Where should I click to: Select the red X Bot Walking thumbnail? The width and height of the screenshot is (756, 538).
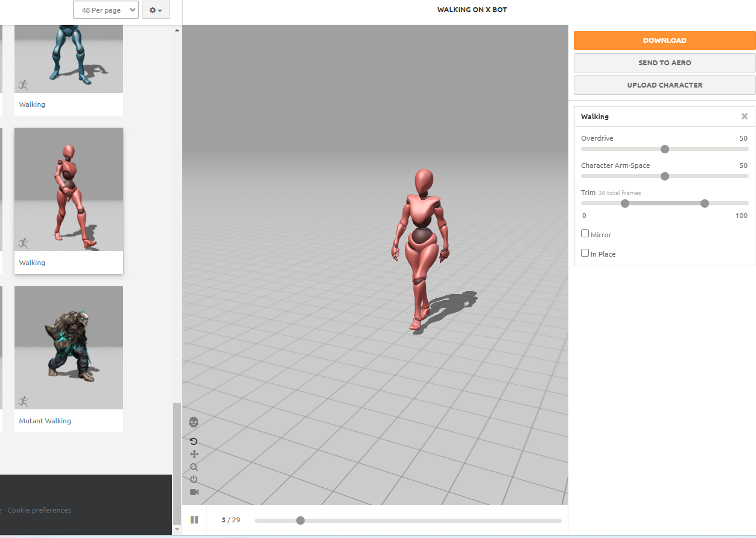(x=69, y=190)
